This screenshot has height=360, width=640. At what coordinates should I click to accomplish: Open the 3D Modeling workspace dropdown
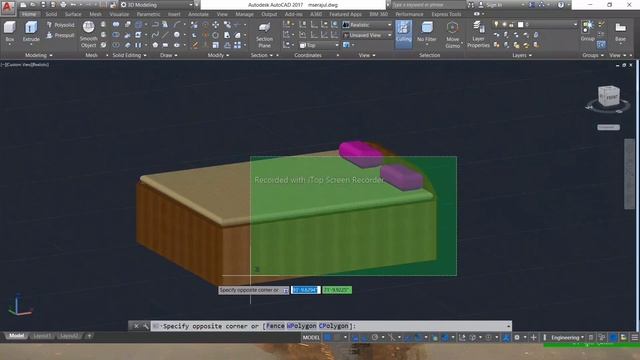pyautogui.click(x=157, y=5)
